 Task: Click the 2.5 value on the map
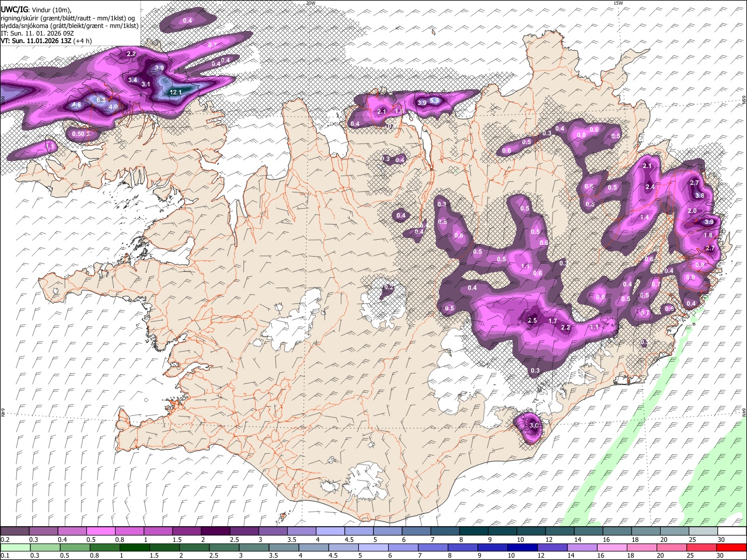(532, 320)
